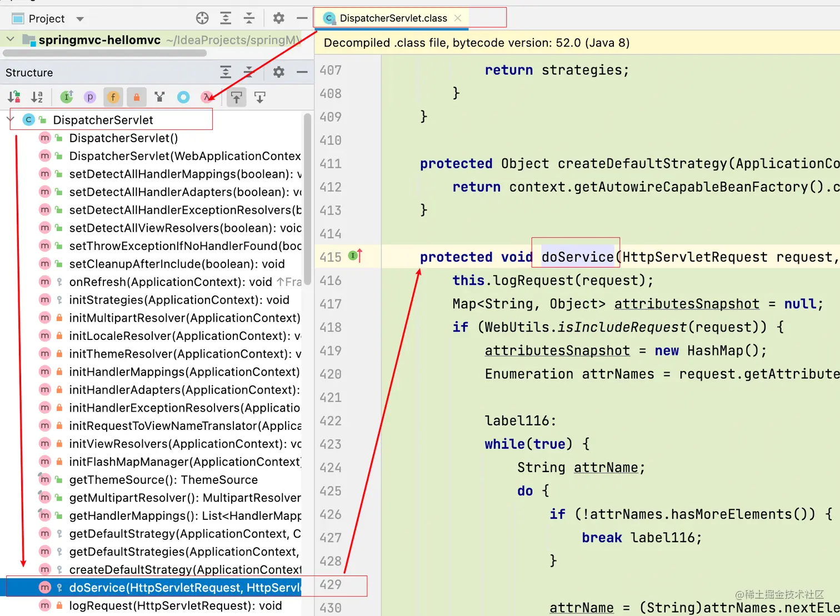Image resolution: width=840 pixels, height=616 pixels.
Task: Collapse the DispatcherServlet class node in Structure
Action: (x=10, y=119)
